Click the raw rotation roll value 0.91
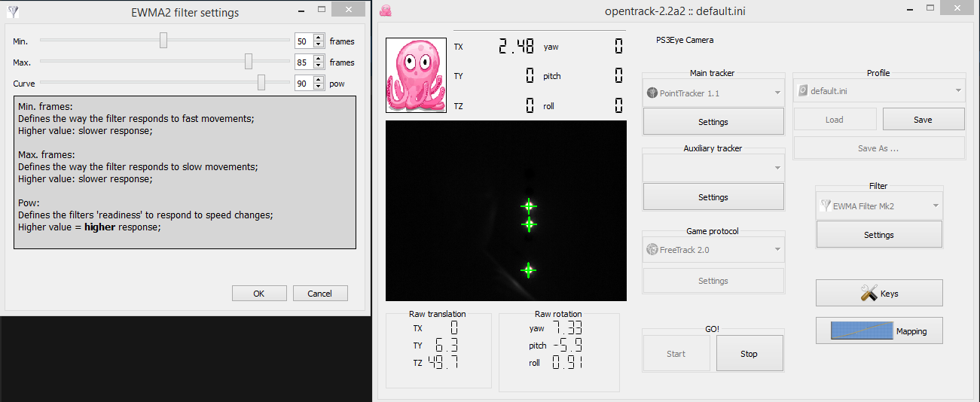Screen dimensions: 980x402 566,362
